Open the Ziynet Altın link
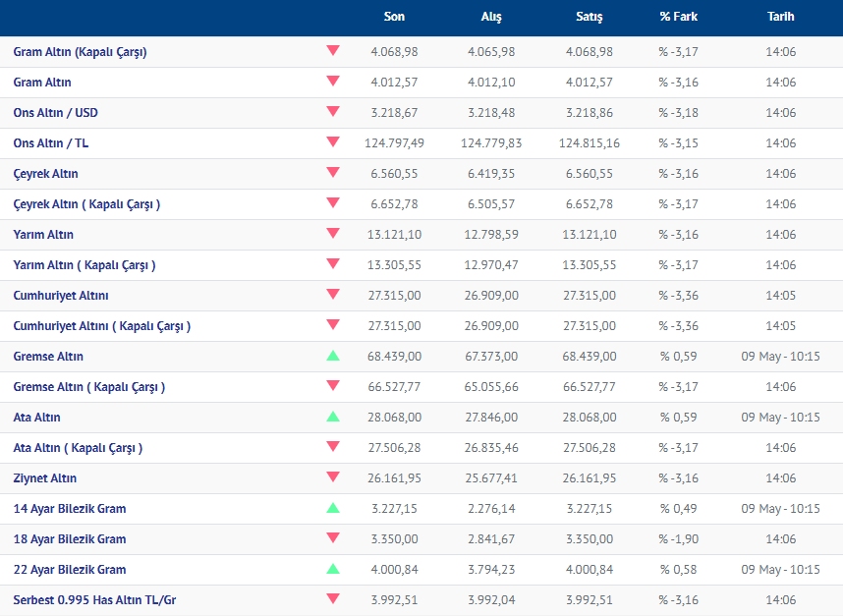843x616 pixels. click(44, 478)
